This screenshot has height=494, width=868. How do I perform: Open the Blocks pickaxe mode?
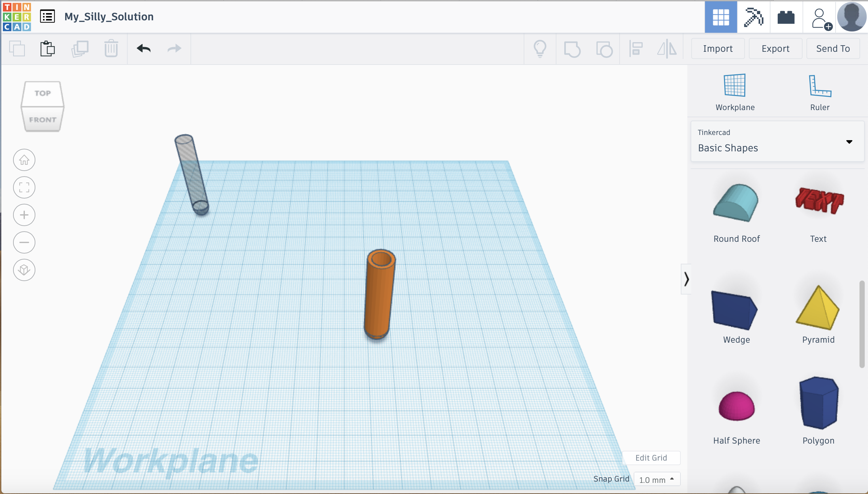click(x=753, y=17)
